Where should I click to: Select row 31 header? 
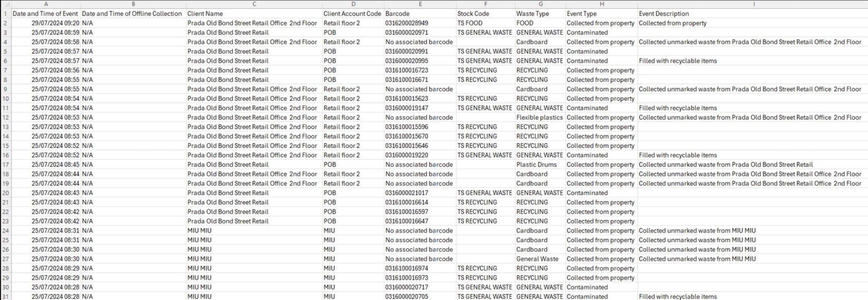[x=6, y=296]
